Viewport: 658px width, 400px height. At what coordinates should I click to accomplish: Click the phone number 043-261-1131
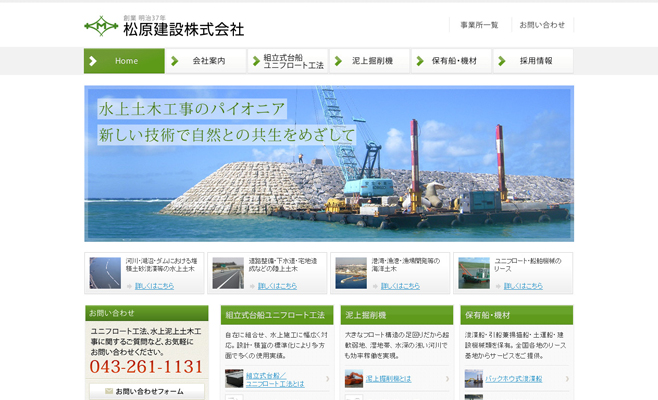[146, 367]
